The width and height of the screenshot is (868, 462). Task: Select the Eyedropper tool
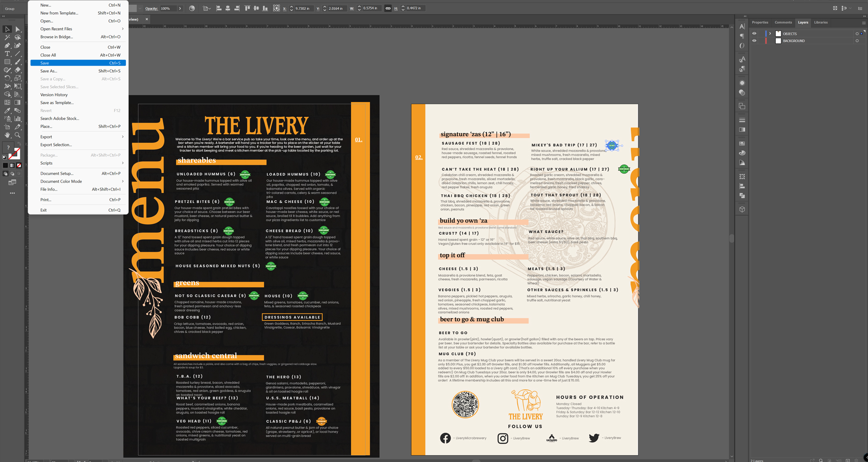7,111
